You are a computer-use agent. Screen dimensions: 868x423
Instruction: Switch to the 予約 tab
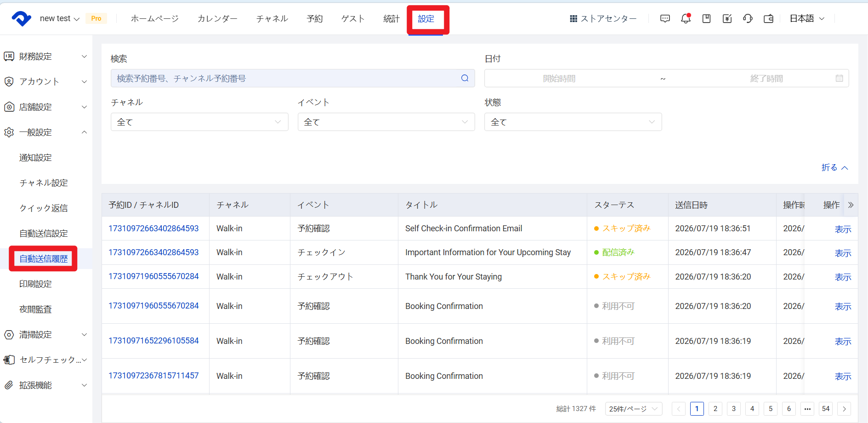(x=315, y=19)
